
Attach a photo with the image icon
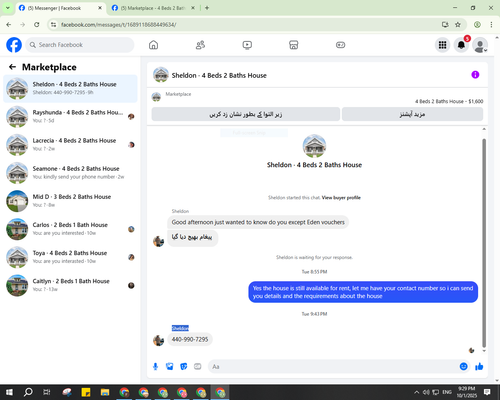coord(170,367)
